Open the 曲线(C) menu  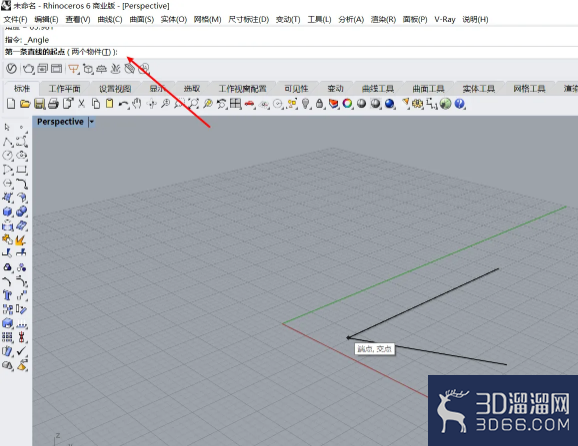point(110,20)
